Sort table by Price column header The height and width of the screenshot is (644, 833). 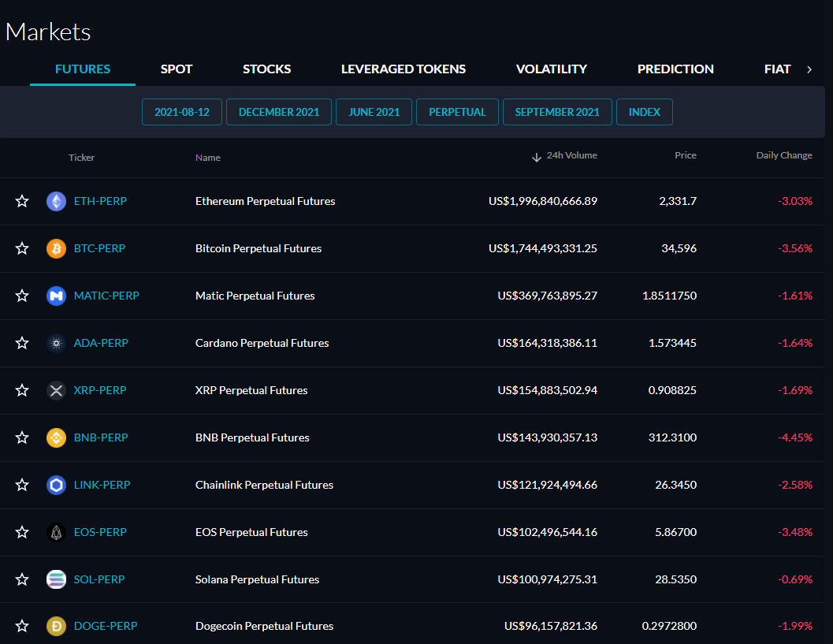tap(686, 155)
